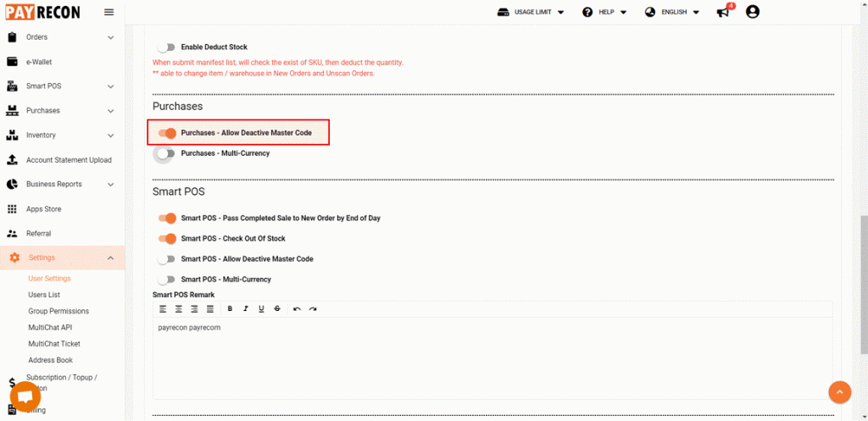Expand the Business Reports chevron
The image size is (868, 421).
point(111,184)
